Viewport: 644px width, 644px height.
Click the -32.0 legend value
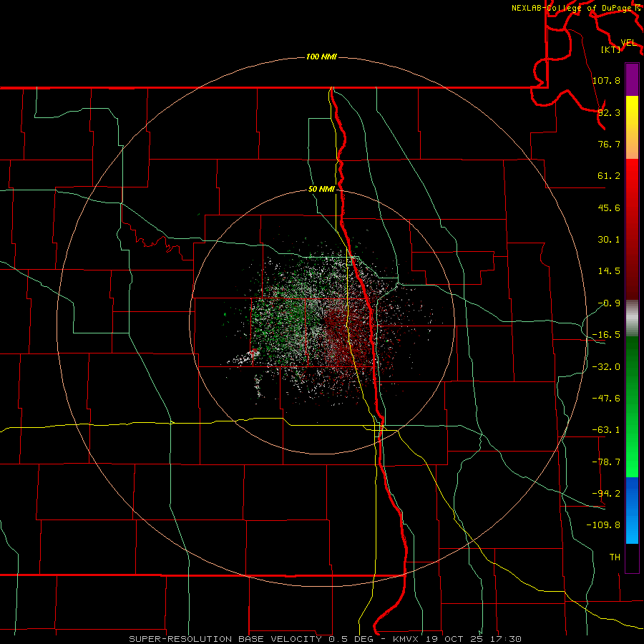606,367
